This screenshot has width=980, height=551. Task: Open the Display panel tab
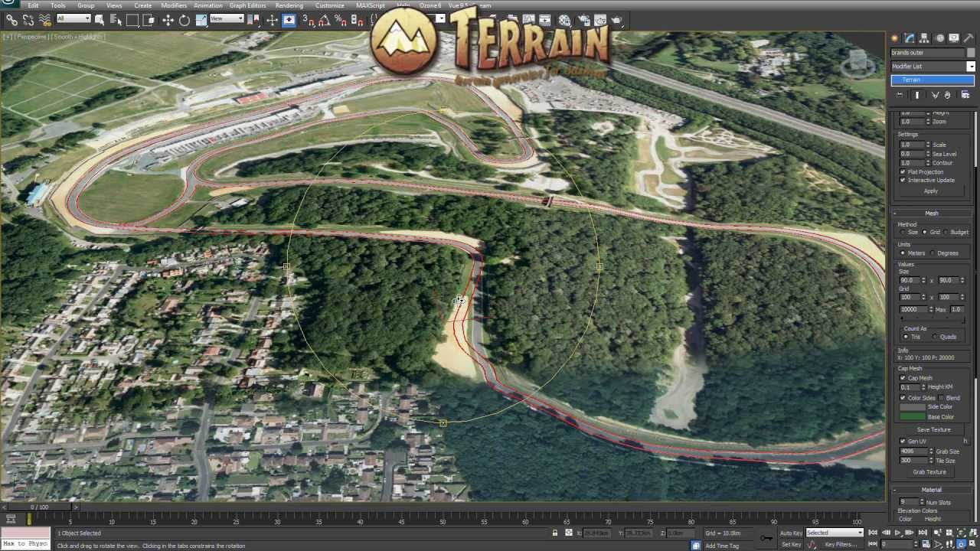[954, 37]
